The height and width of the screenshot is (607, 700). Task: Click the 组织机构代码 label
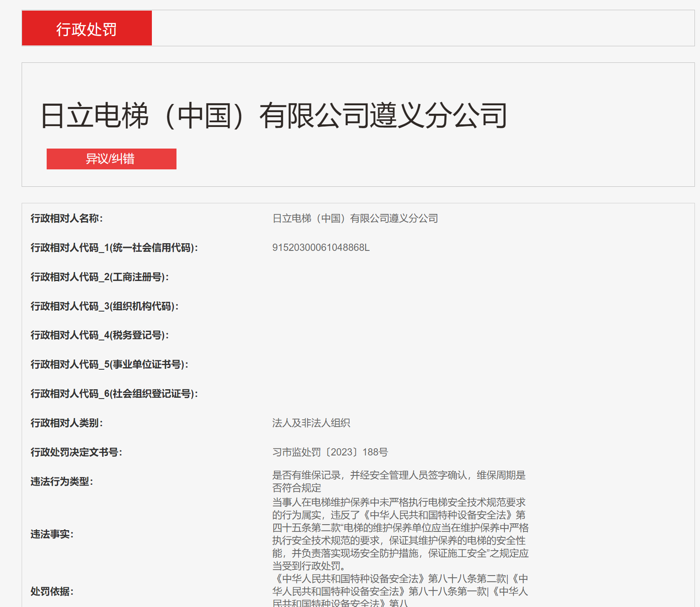pos(104,306)
